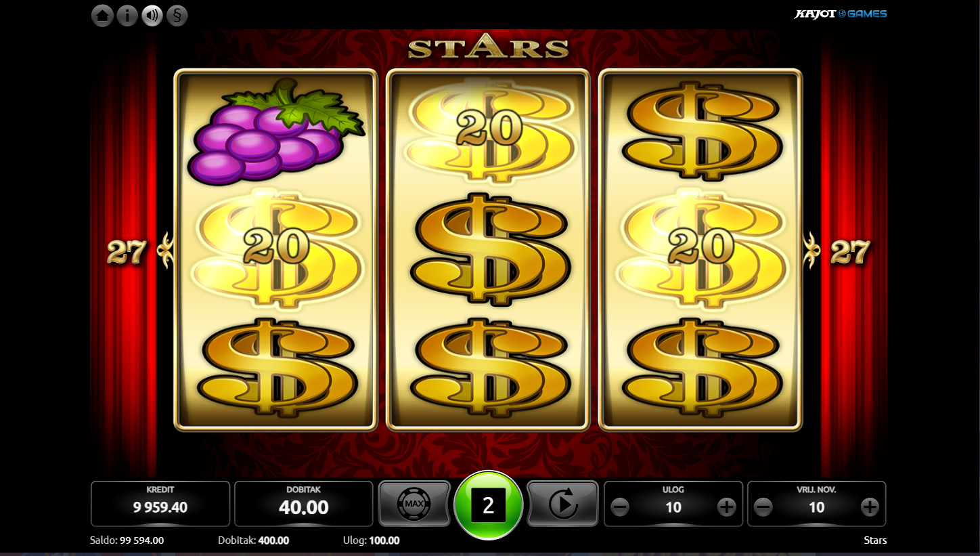Click the Kajot Games logo

pyautogui.click(x=840, y=14)
